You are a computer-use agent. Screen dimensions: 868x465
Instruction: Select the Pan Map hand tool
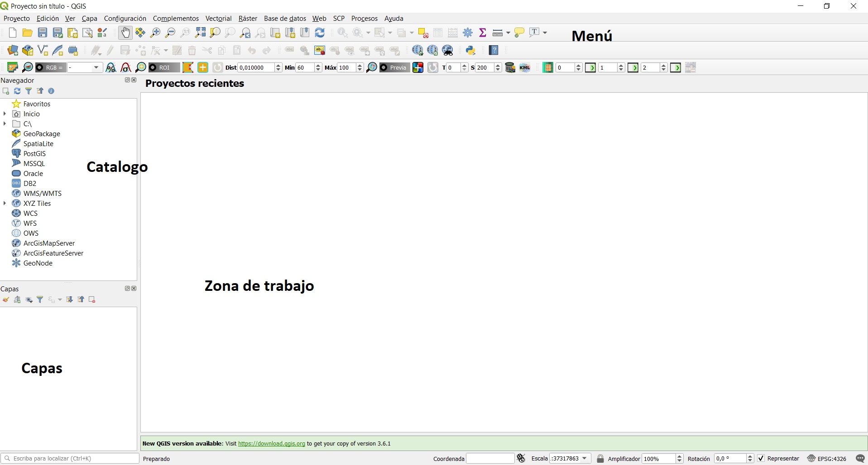125,33
